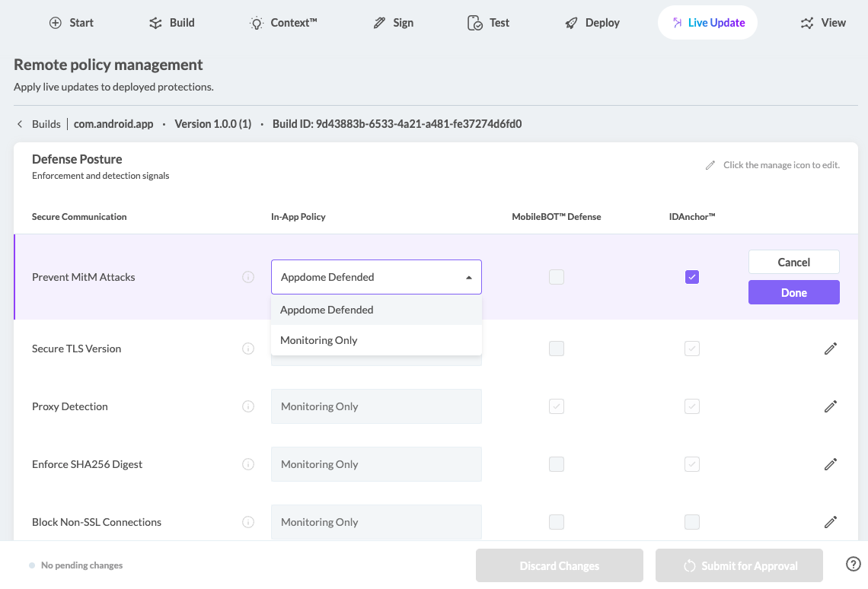Viewport: 868px width, 589px height.
Task: Click the edit pencil for Enforce SHA256 Digest
Action: [x=830, y=464]
